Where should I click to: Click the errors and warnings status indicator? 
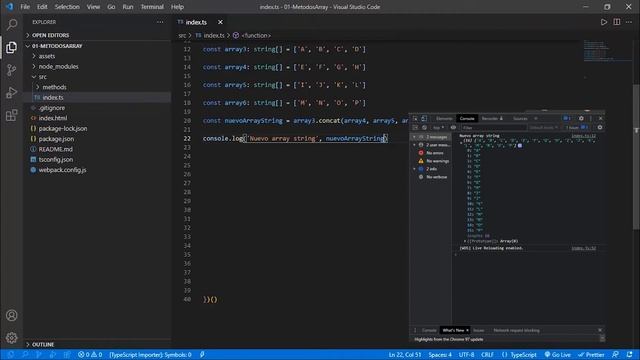coord(90,355)
